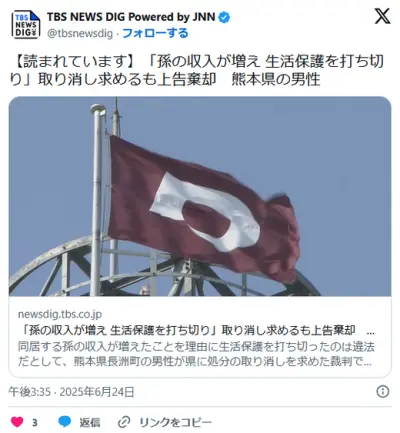Like the tweet with the heart icon
Screen dimensions: 400x433
[17, 422]
